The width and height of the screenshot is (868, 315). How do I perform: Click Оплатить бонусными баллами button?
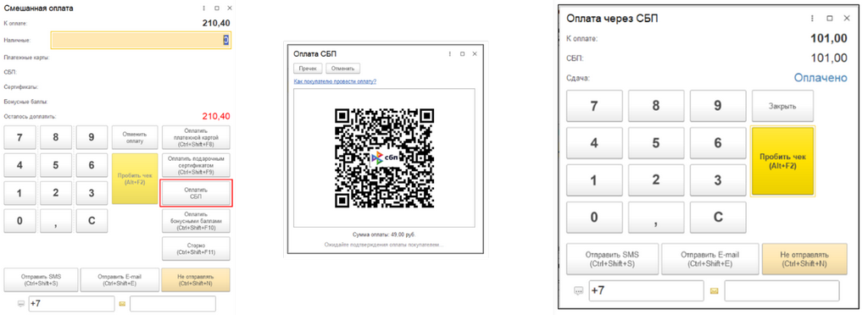(x=196, y=220)
